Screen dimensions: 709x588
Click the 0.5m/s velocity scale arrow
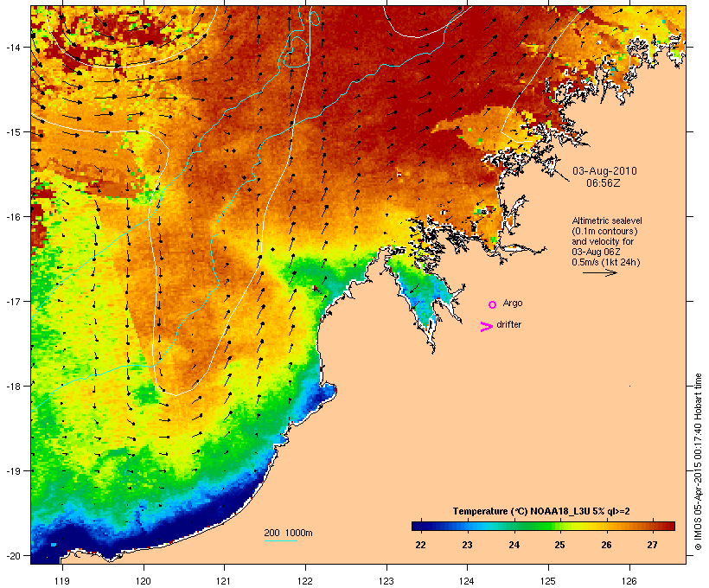click(599, 272)
